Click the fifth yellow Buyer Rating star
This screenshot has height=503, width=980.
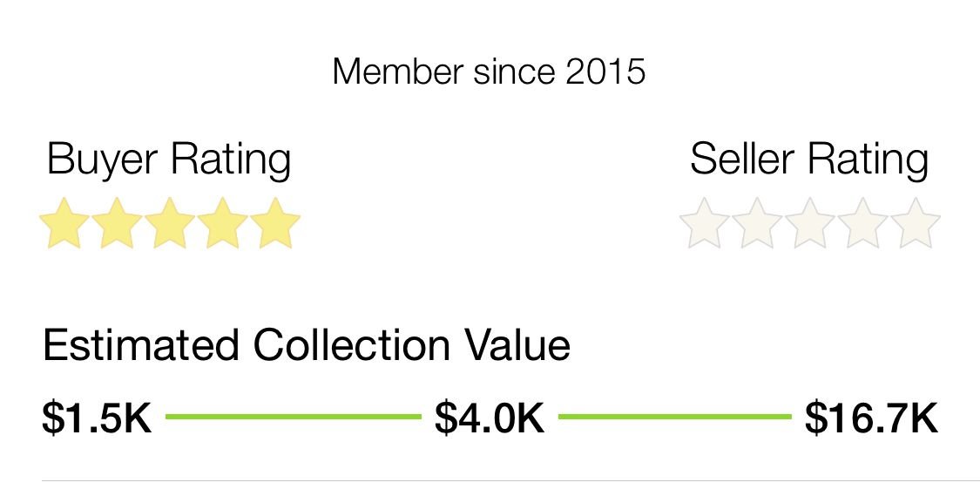275,225
